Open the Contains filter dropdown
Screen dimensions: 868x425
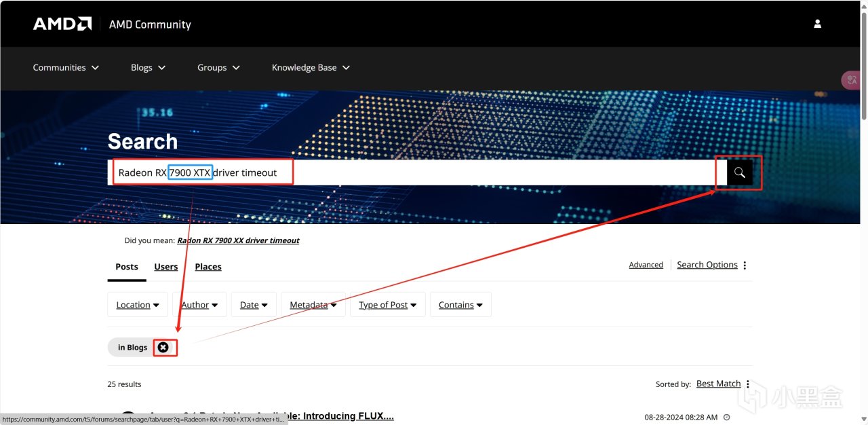click(460, 305)
